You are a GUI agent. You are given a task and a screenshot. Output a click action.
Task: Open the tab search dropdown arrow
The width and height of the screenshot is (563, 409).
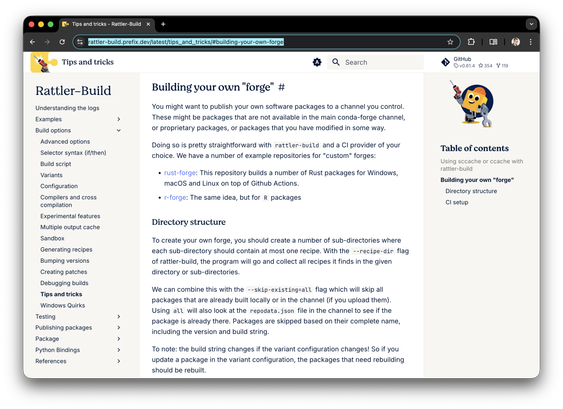coord(531,24)
